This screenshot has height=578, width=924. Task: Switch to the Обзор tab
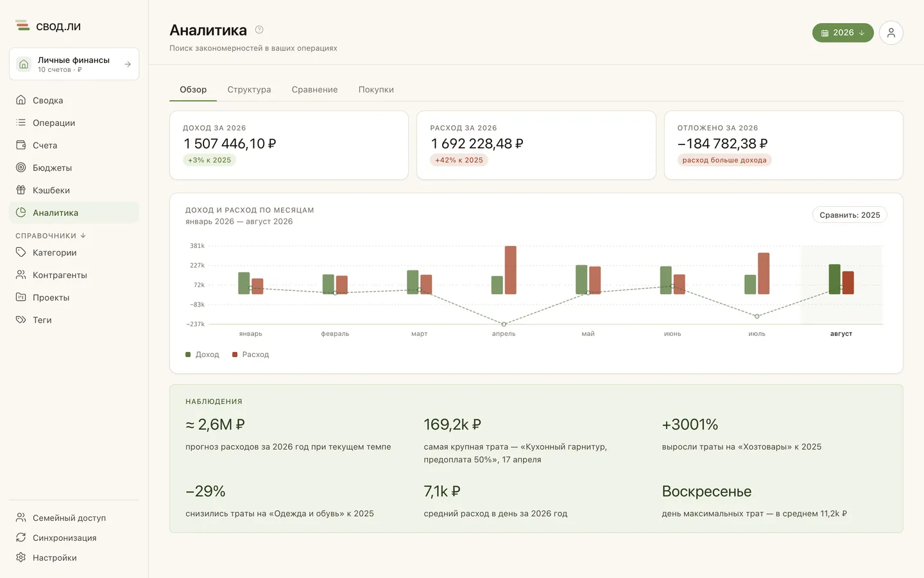click(193, 90)
